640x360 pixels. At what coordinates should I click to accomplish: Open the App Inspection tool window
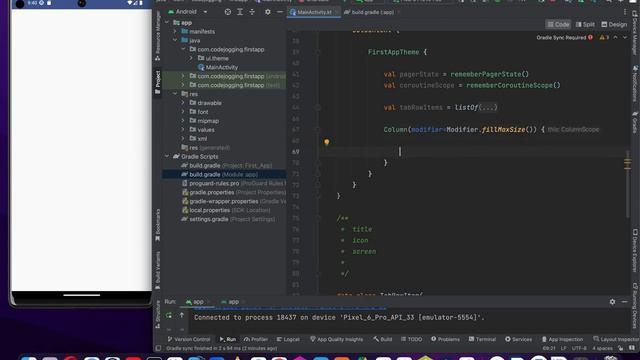click(562, 339)
